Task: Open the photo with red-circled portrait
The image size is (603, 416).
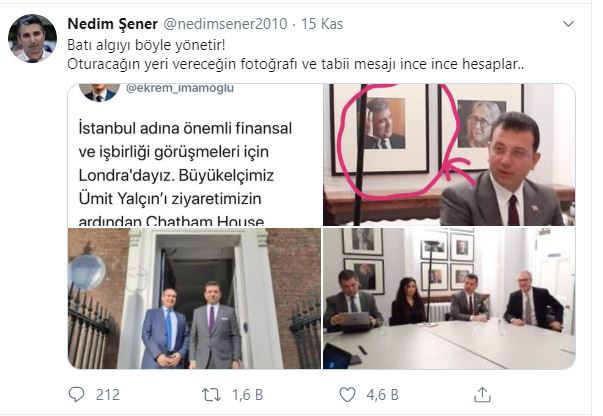Action: 449,155
